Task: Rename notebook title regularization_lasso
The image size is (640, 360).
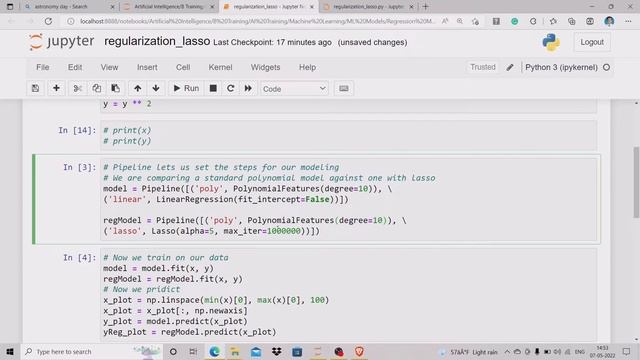Action: (x=157, y=41)
